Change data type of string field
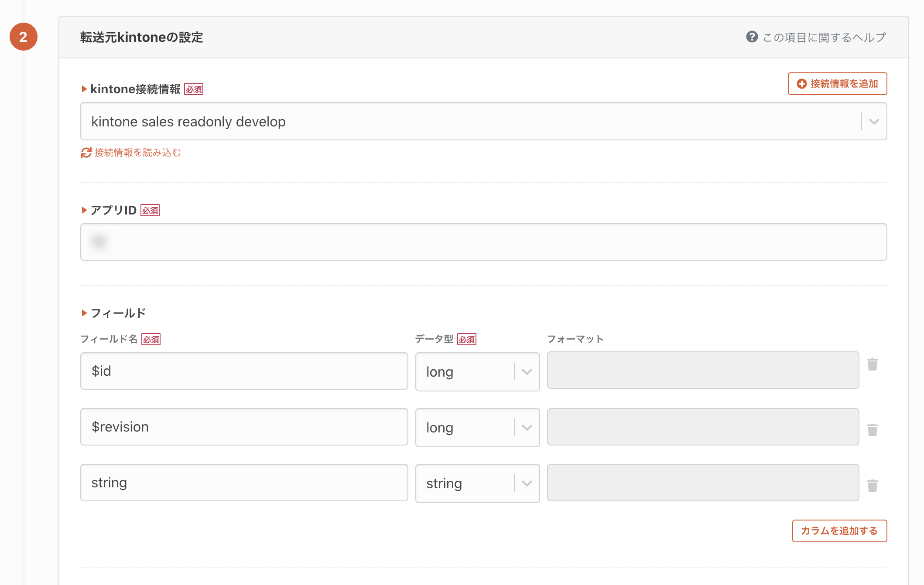The height and width of the screenshot is (585, 924). tap(477, 483)
